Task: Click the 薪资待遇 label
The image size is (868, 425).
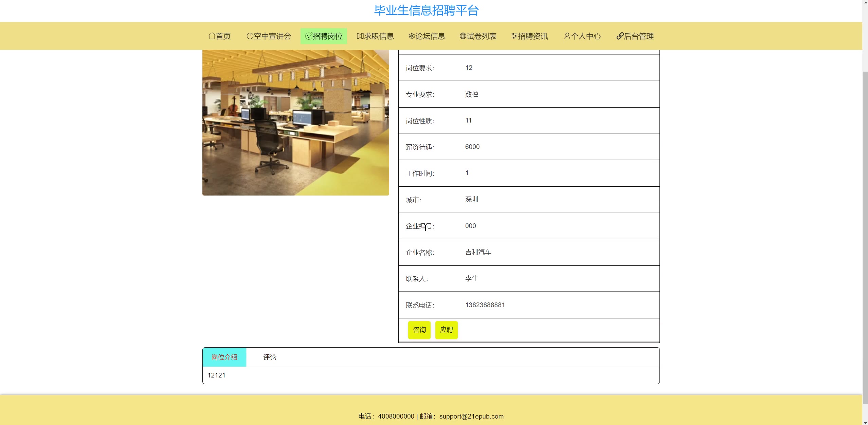Action: (x=420, y=147)
